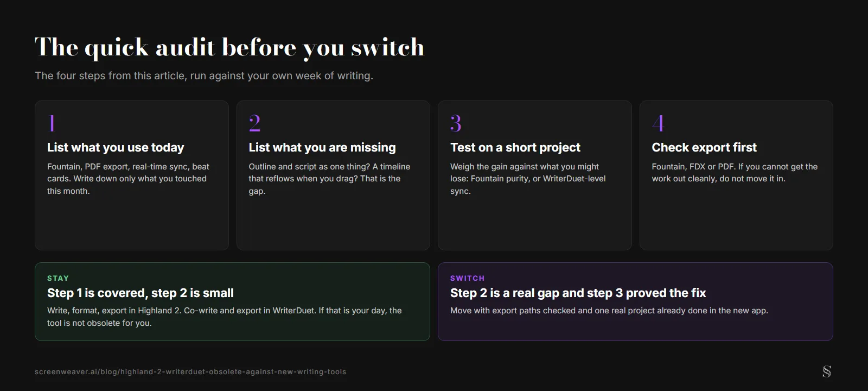Click the 'Test on a short project' title
Screen dimensions: 868x391
pos(515,147)
